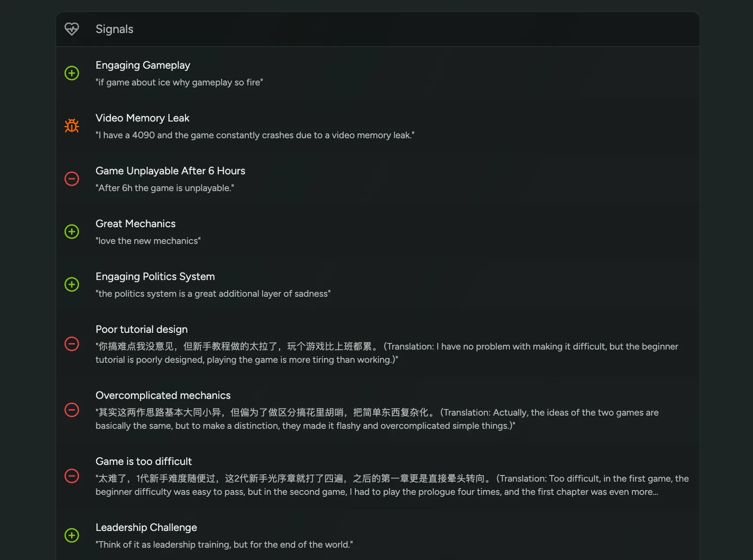Click the negative icon beside Game is too difficult
Image resolution: width=753 pixels, height=560 pixels.
(x=72, y=476)
